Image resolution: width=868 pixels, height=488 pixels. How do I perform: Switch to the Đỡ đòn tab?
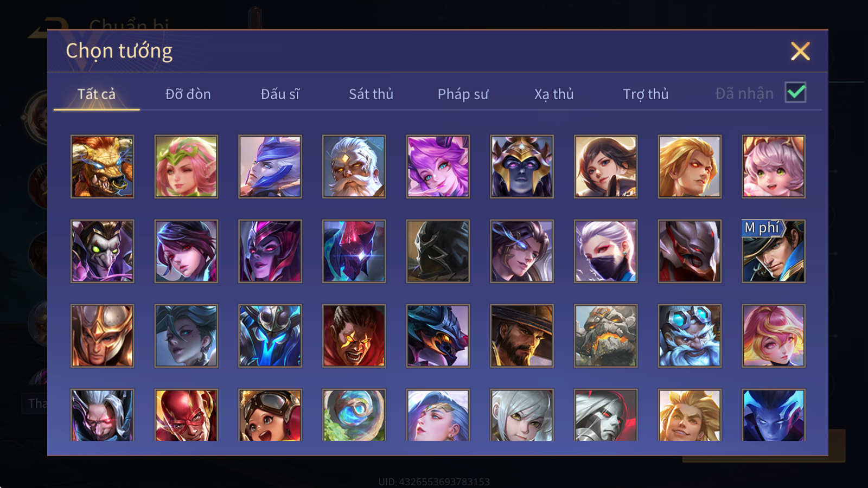188,94
